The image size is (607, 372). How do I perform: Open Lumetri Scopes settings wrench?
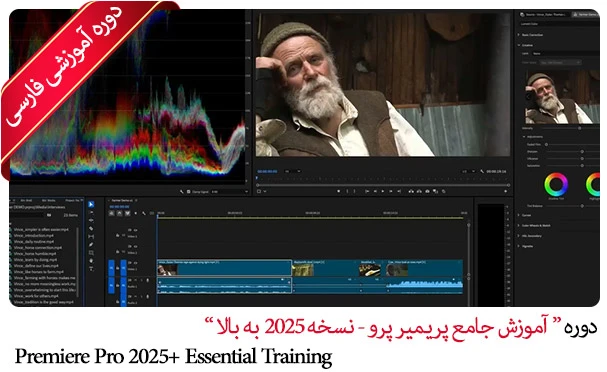182,192
